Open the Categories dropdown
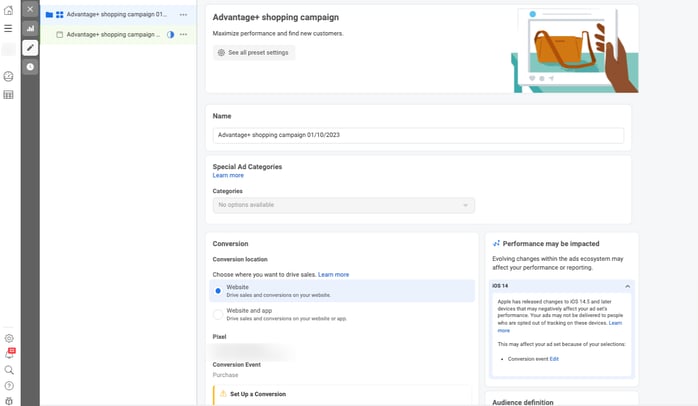 tap(343, 205)
